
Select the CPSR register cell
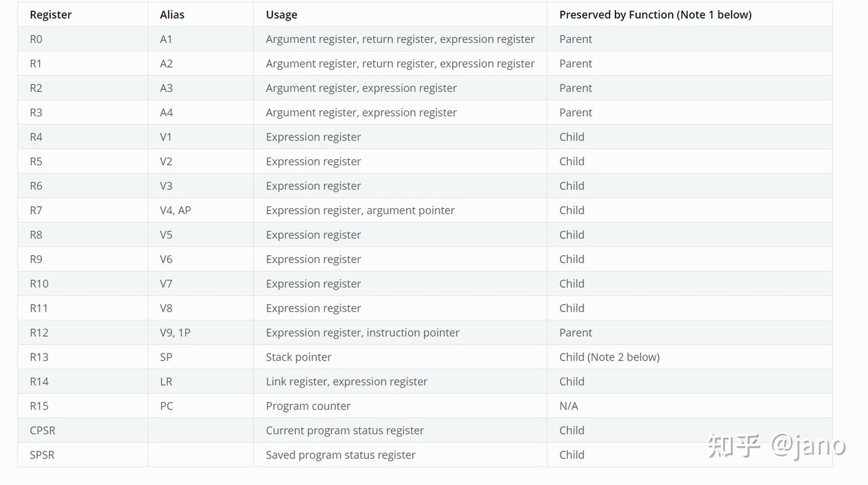42,431
